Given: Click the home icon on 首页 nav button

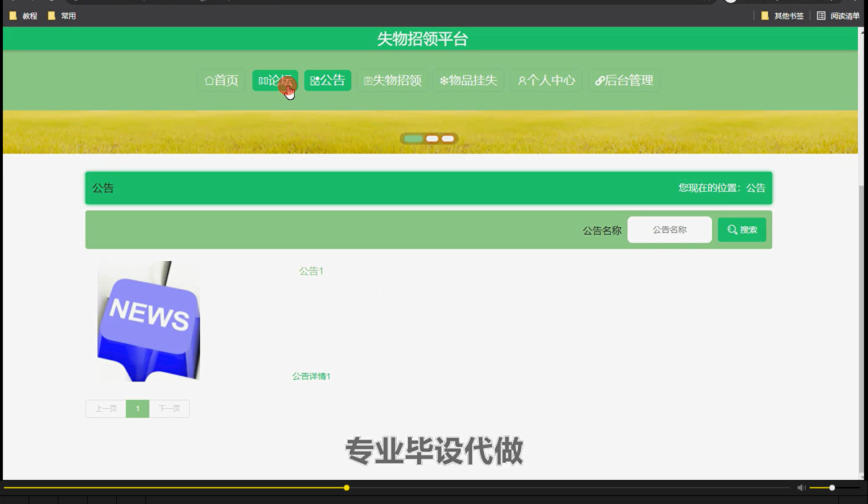Looking at the screenshot, I should coord(209,81).
